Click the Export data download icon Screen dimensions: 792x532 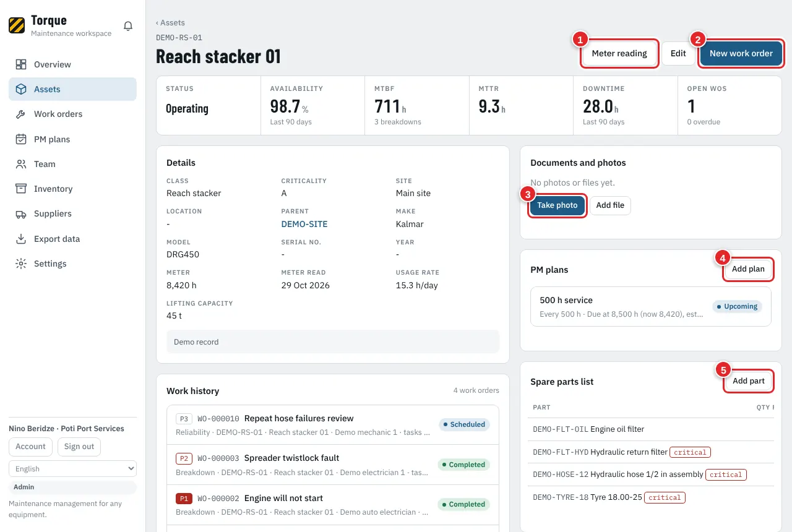tap(21, 239)
